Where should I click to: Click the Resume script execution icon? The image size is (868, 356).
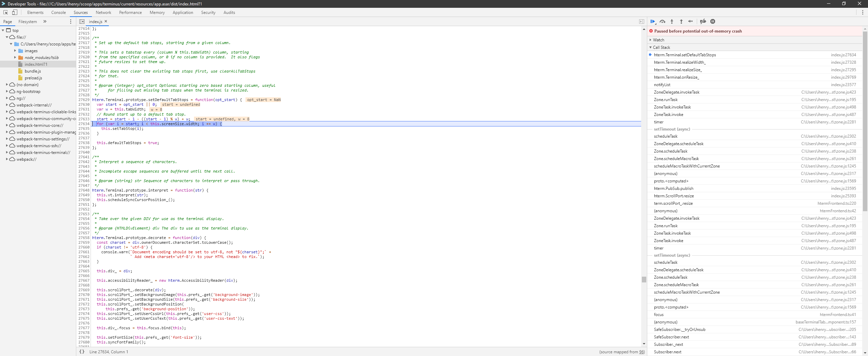tap(653, 21)
